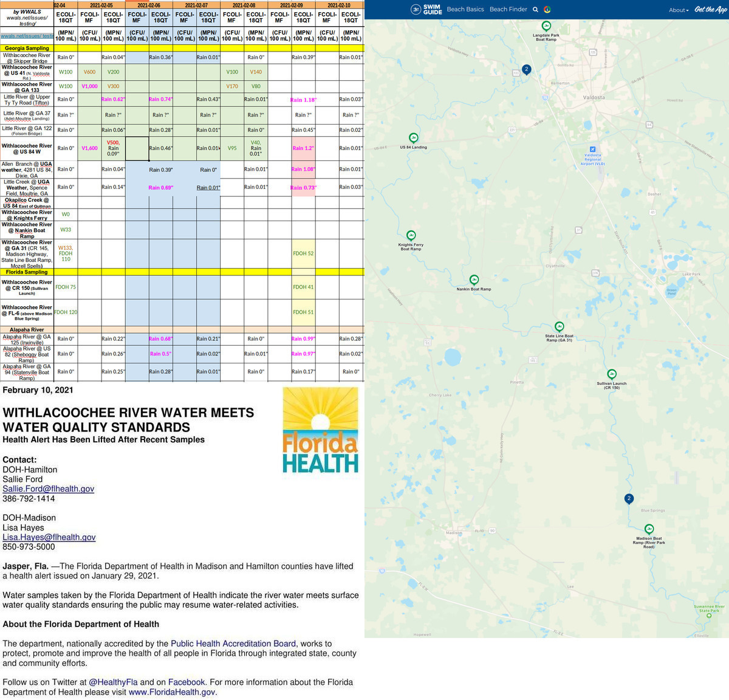
Task: Click the colorful info legend icon
Action: coord(547,10)
